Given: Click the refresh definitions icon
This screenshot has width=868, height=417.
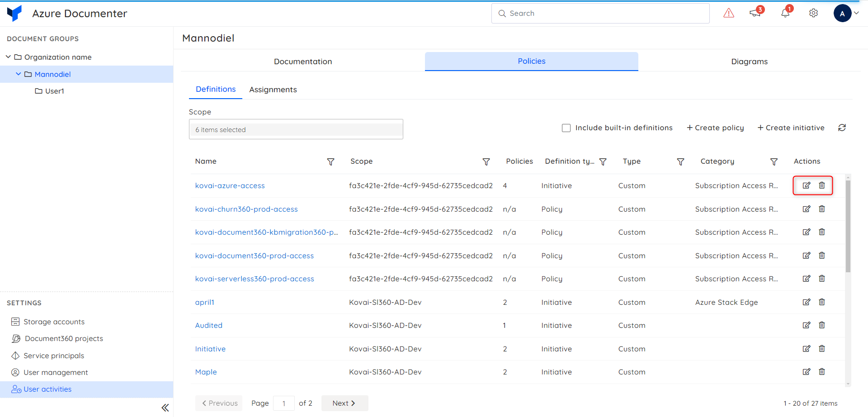Looking at the screenshot, I should point(842,128).
